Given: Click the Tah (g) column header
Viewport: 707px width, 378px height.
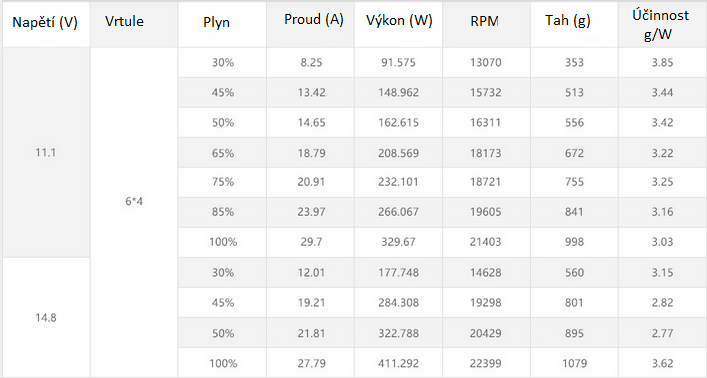Looking at the screenshot, I should click(x=574, y=24).
